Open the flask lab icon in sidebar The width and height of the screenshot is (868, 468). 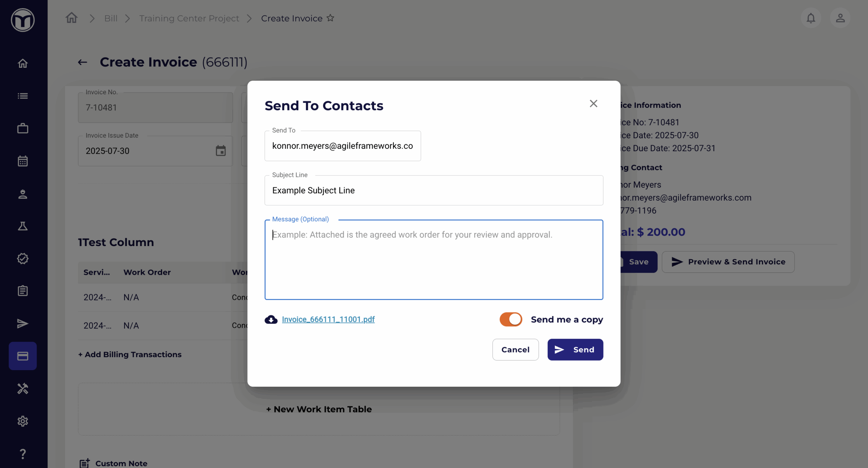pos(23,226)
